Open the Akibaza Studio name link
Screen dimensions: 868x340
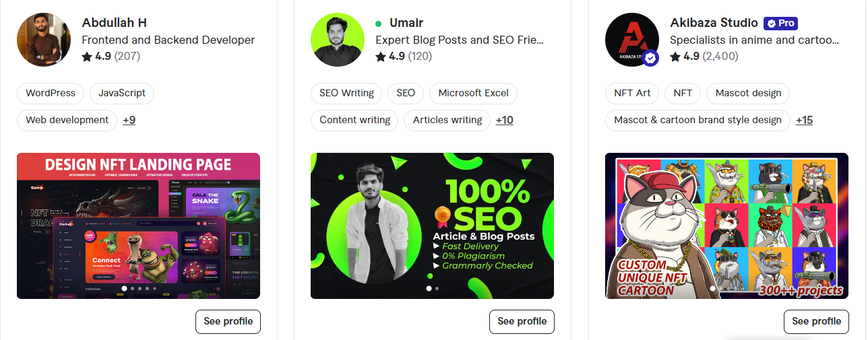pos(714,23)
